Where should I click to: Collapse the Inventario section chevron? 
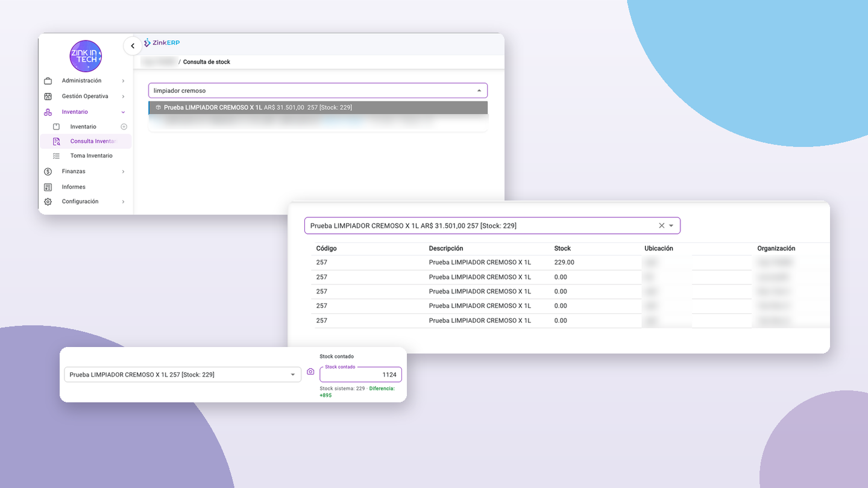click(x=123, y=112)
